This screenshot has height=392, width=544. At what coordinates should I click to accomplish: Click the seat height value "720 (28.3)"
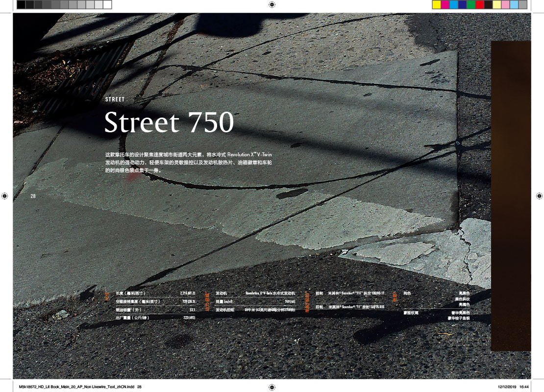(189, 301)
